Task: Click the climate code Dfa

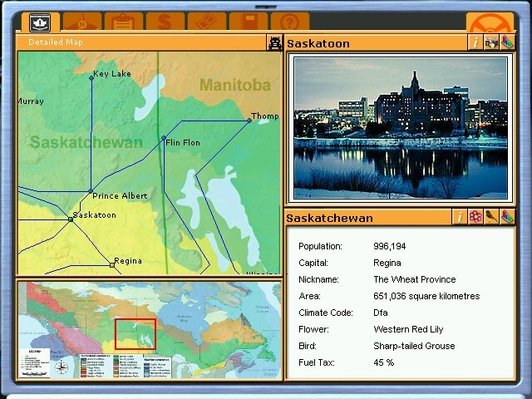Action: point(381,313)
